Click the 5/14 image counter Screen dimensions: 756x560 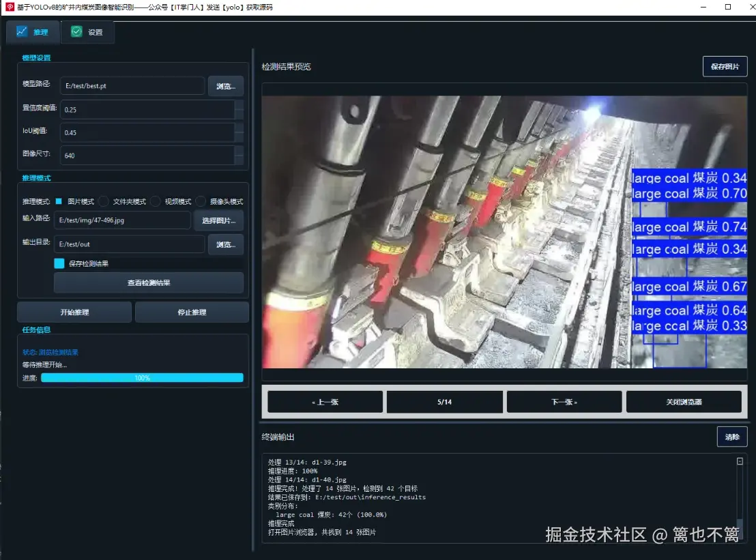pos(445,402)
